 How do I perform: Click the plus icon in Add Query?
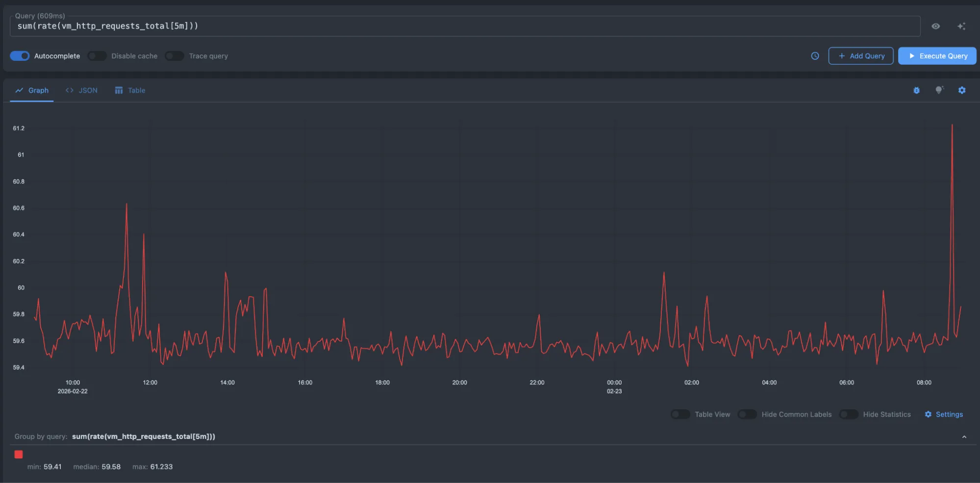click(x=842, y=56)
